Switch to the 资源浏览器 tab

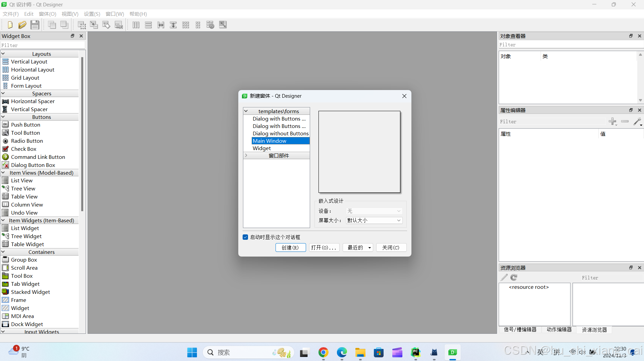[594, 330]
